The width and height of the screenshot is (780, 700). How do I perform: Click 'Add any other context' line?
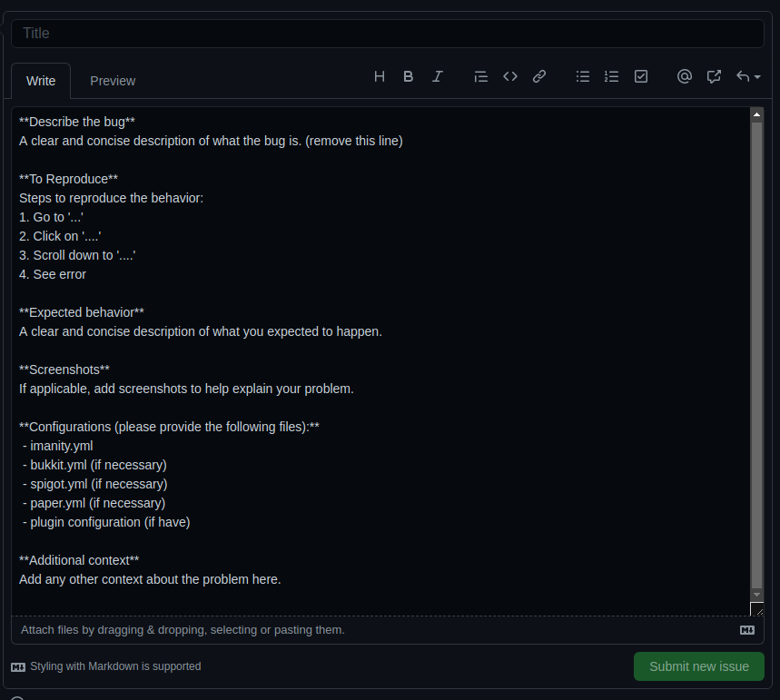[x=150, y=579]
